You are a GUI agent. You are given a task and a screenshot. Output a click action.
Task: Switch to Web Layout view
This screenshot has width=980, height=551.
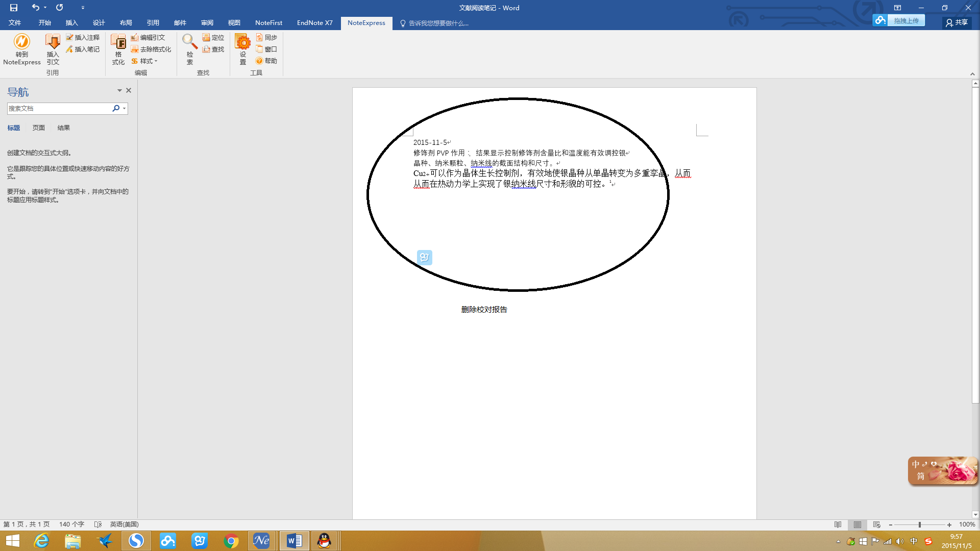coord(877,524)
